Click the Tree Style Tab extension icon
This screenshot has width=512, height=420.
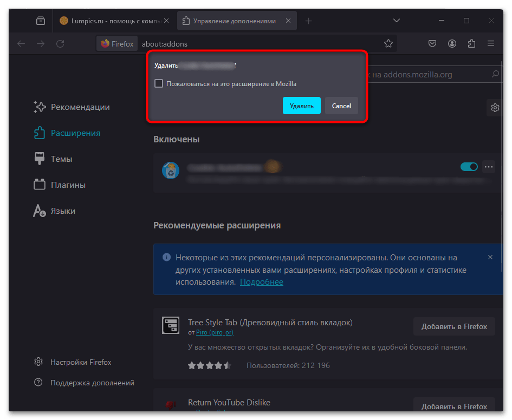(x=171, y=325)
